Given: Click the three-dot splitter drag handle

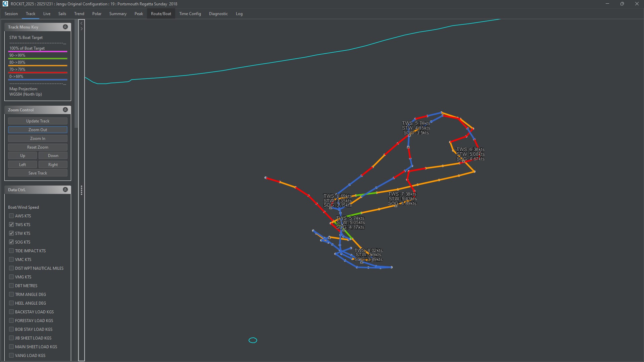Looking at the screenshot, I should (82, 190).
